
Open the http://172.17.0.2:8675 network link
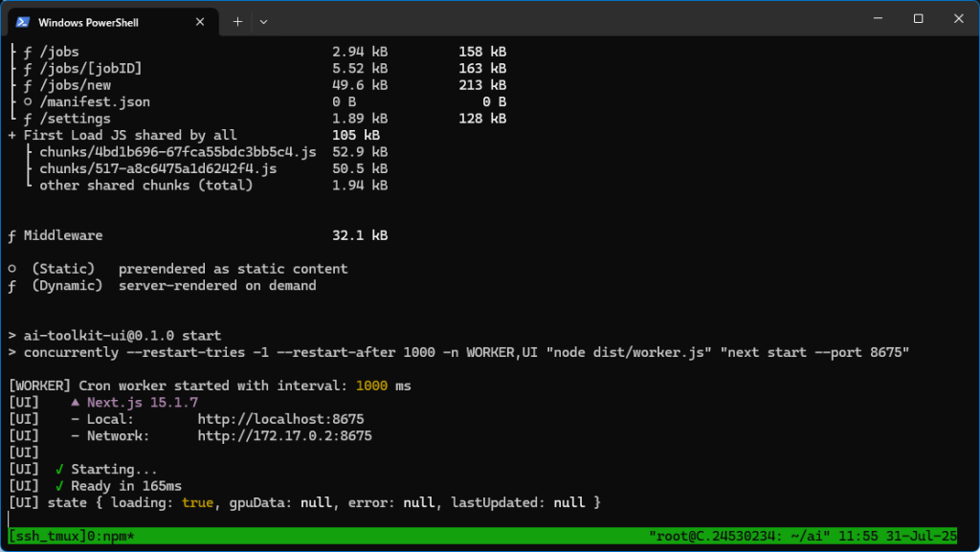[x=284, y=436]
